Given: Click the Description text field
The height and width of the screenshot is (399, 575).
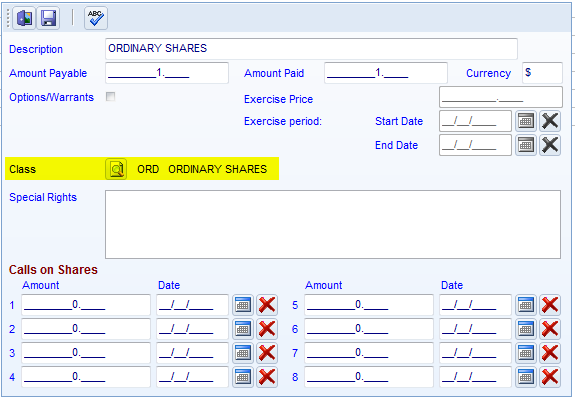Looking at the screenshot, I should pyautogui.click(x=311, y=48).
